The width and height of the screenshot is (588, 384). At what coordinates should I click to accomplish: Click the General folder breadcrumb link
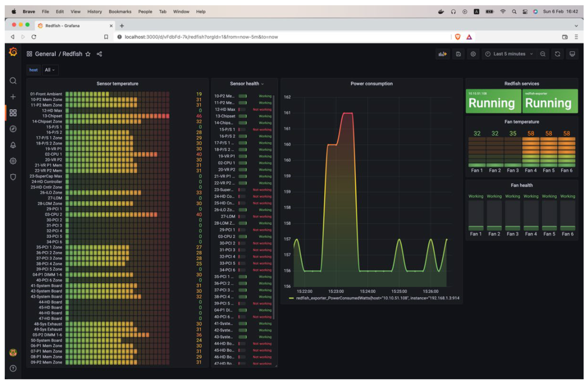click(45, 54)
